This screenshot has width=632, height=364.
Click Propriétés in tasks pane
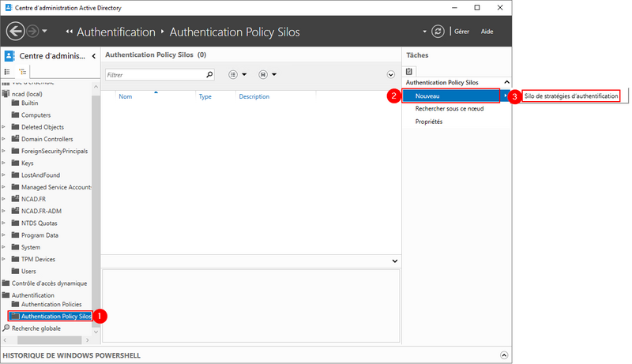point(429,122)
